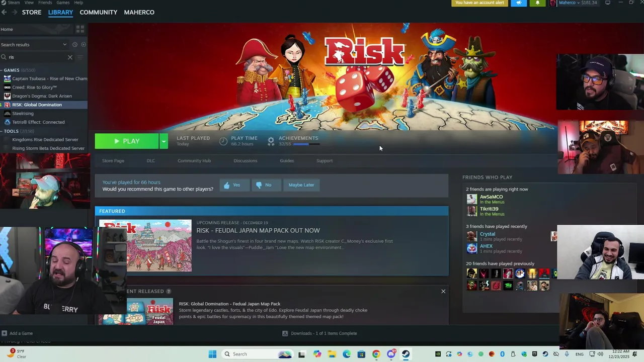Open the Games menu

point(63,3)
